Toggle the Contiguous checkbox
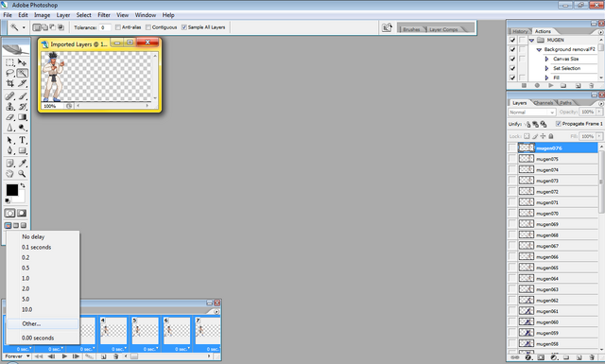This screenshot has width=605, height=364. point(148,27)
